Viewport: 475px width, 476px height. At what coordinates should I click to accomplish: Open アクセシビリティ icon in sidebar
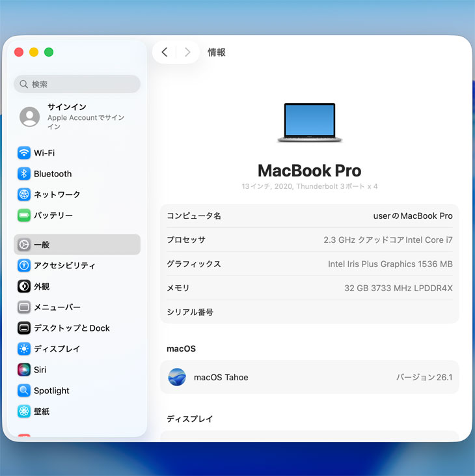24,266
